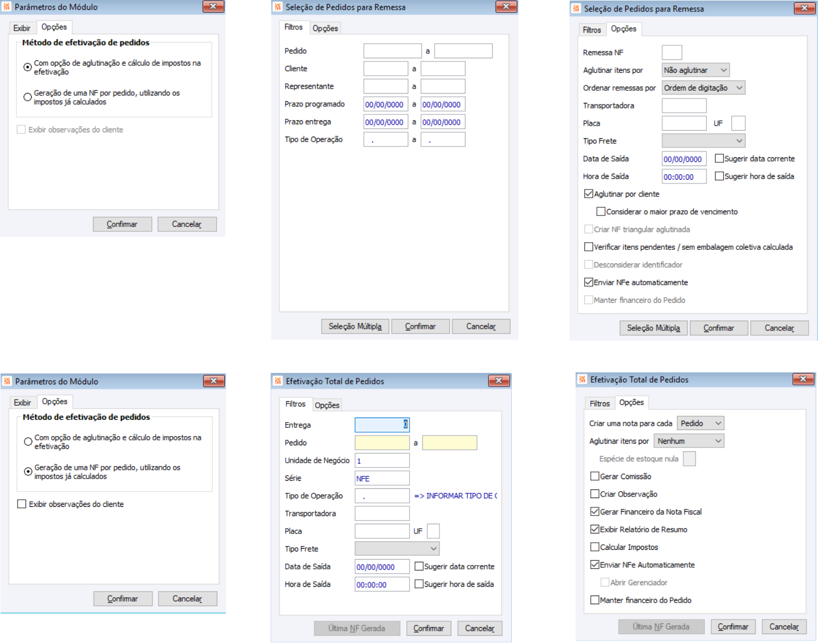Open the inactive Opções tab of Seleção de Pedidos

pyautogui.click(x=325, y=28)
